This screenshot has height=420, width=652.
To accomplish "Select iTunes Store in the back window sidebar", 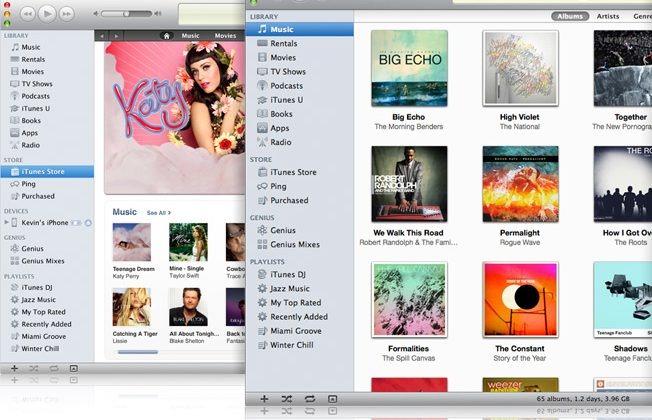I will (x=47, y=171).
